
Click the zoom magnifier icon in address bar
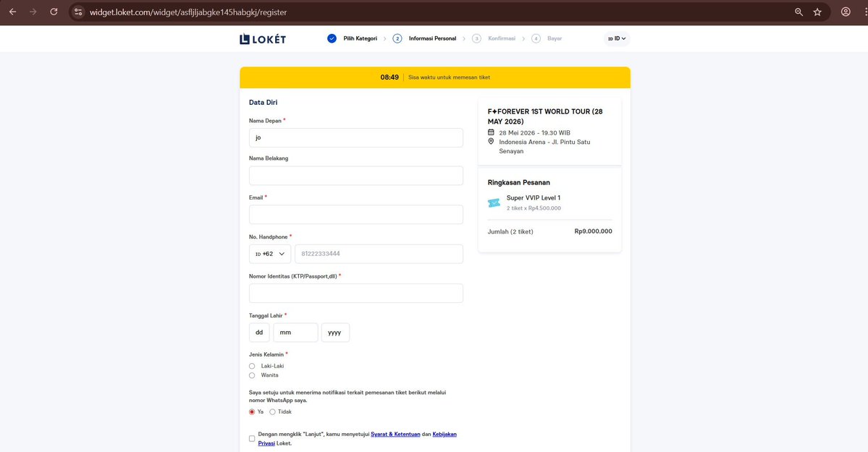[x=799, y=12]
